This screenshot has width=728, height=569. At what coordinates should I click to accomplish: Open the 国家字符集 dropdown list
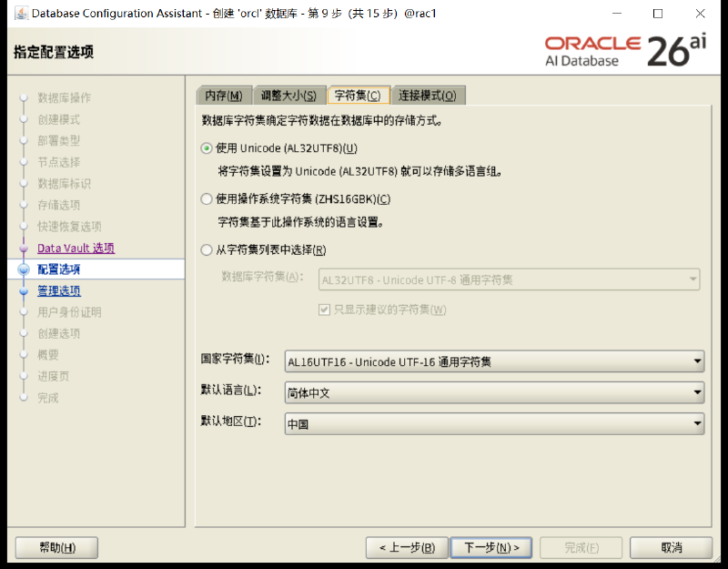click(x=494, y=361)
